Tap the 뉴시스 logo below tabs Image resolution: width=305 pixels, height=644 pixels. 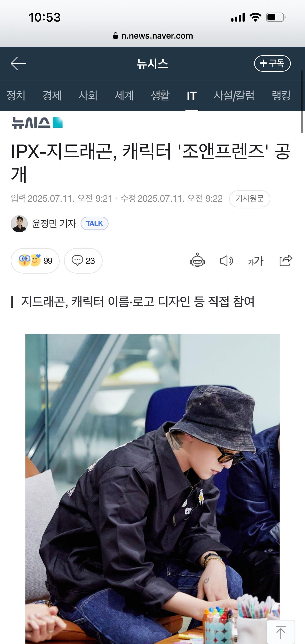[x=37, y=122]
